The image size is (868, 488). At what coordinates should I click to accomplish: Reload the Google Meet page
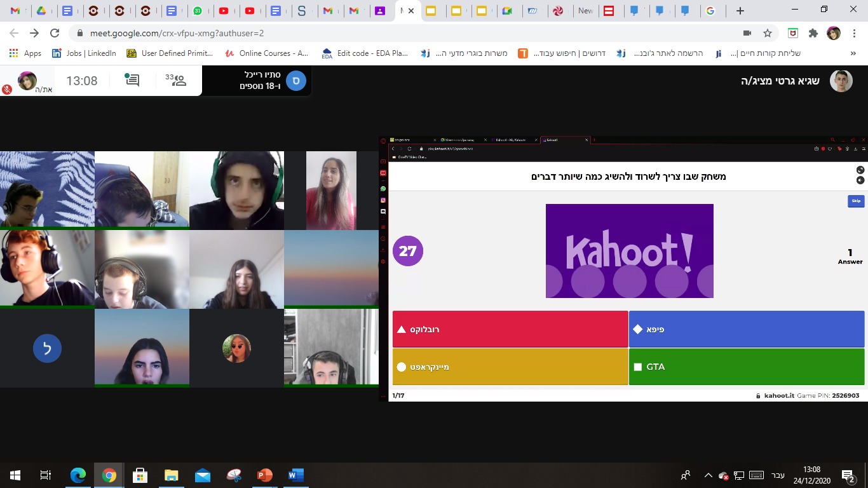click(55, 33)
